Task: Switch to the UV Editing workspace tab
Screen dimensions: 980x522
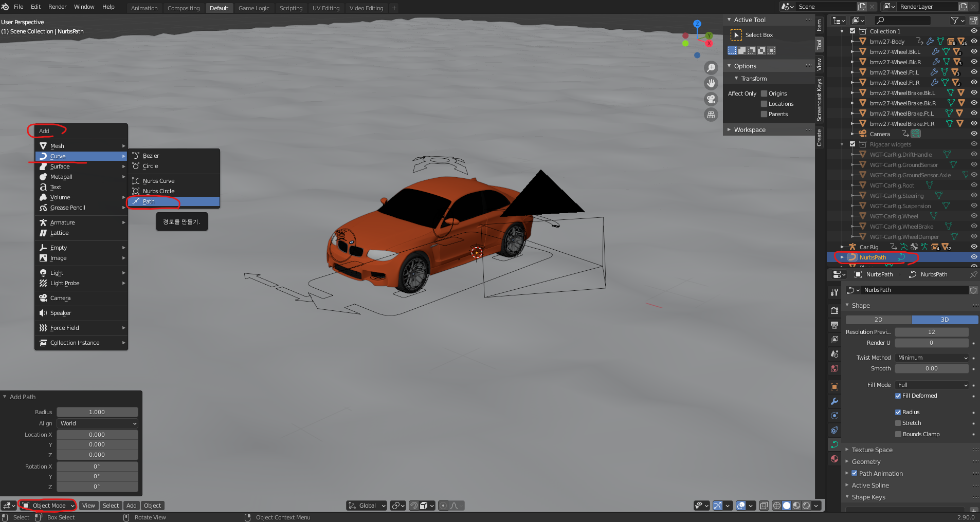Action: [x=326, y=8]
